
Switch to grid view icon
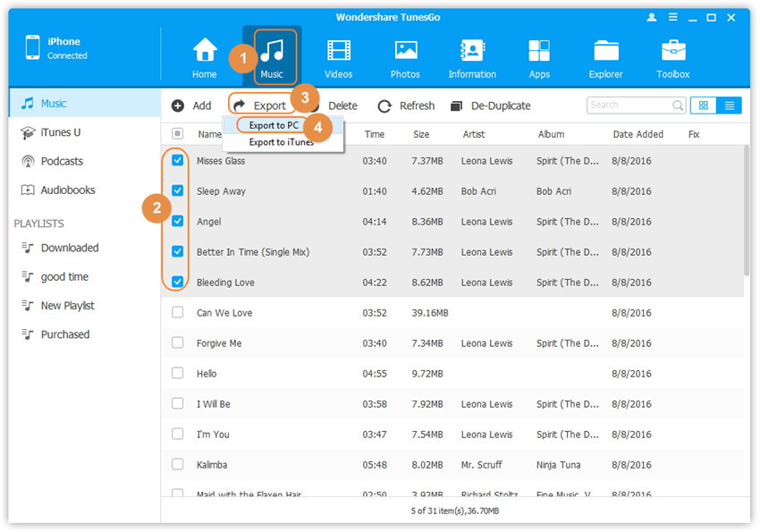click(x=703, y=106)
